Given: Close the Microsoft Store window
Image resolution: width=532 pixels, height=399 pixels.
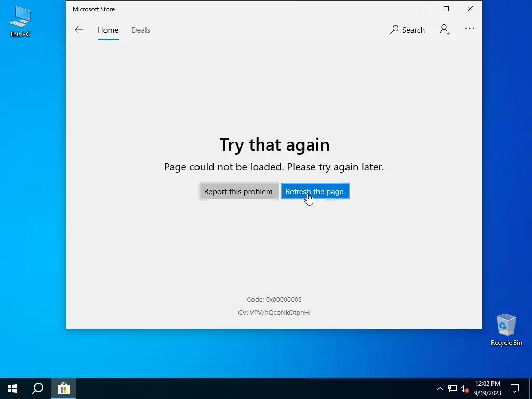Looking at the screenshot, I should pos(470,9).
